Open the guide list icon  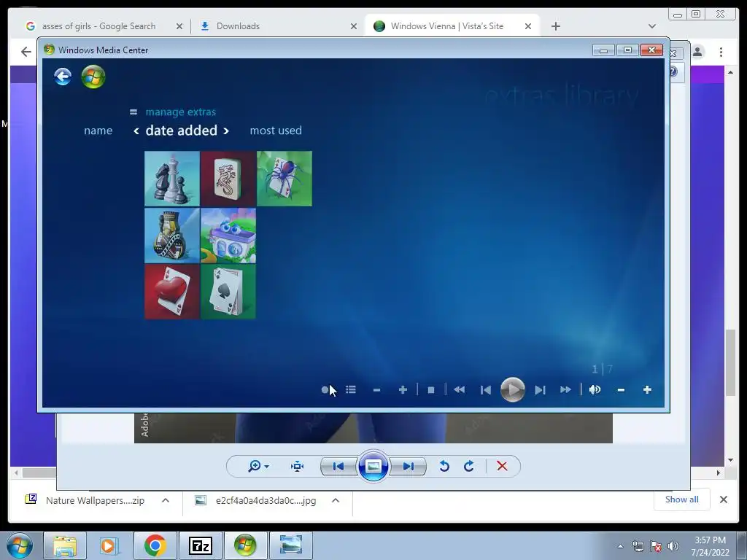[x=351, y=389]
